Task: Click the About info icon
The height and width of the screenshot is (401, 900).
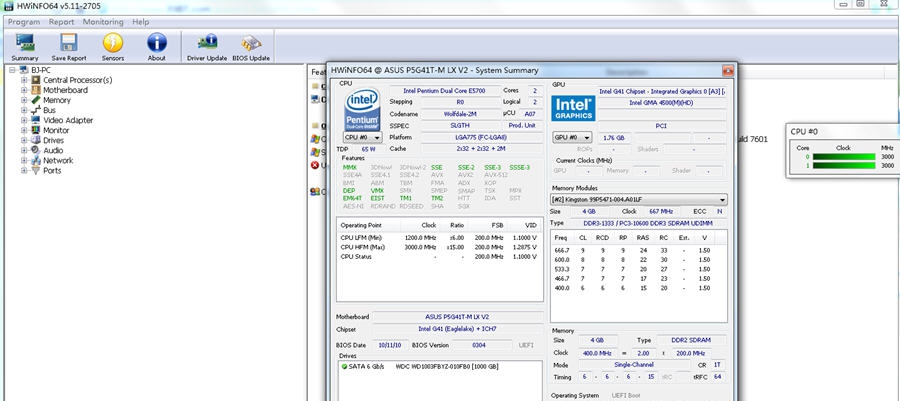Action: tap(157, 46)
